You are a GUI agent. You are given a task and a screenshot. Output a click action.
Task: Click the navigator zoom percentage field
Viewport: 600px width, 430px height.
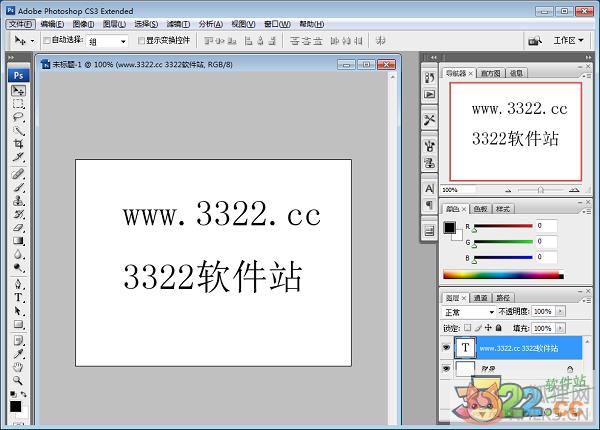[458, 190]
